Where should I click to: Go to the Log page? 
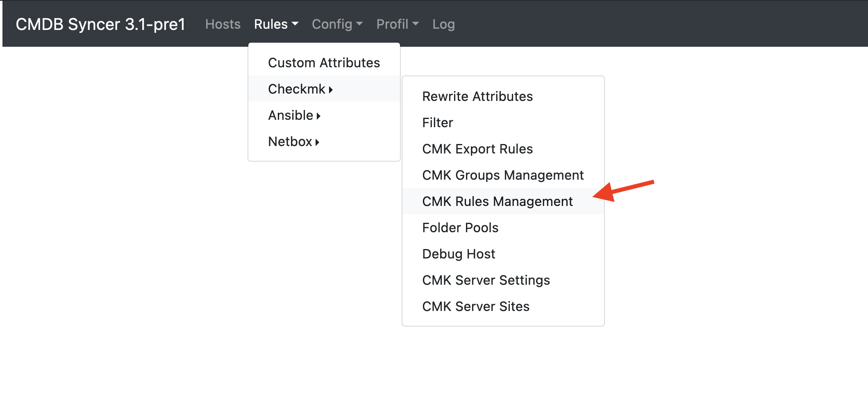(x=443, y=24)
